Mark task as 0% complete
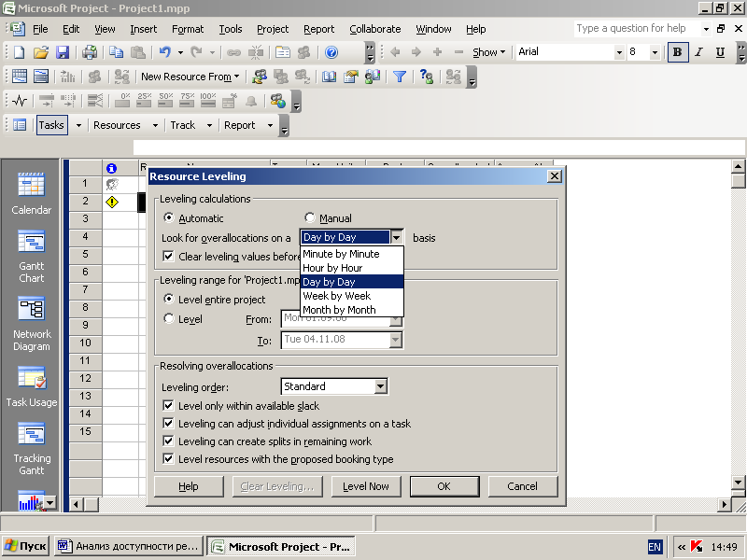 [x=123, y=100]
